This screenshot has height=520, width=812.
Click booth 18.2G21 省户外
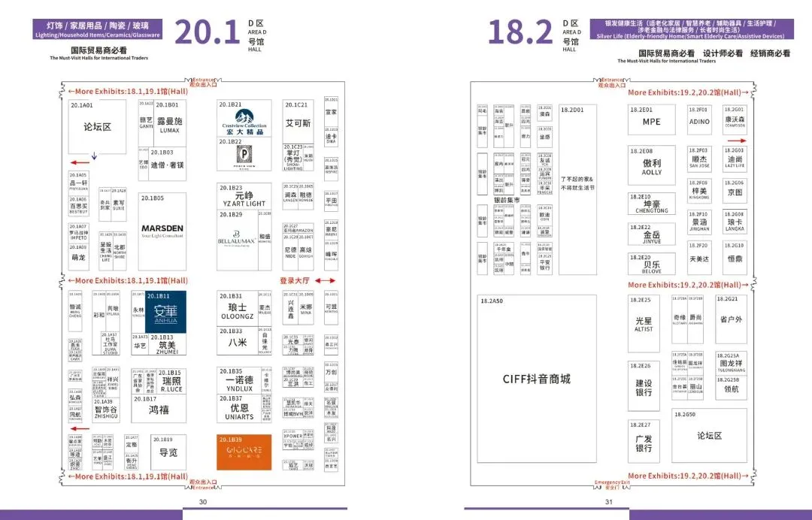click(732, 319)
